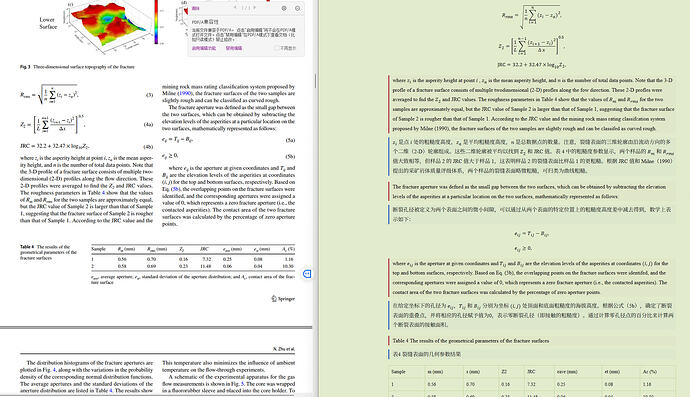This screenshot has height=397, width=690.
Task: Click equation number (4a) in the PDF
Action: (148, 125)
